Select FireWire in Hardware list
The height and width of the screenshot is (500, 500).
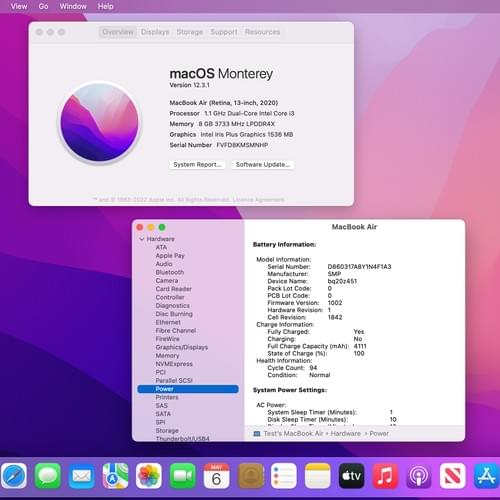167,339
